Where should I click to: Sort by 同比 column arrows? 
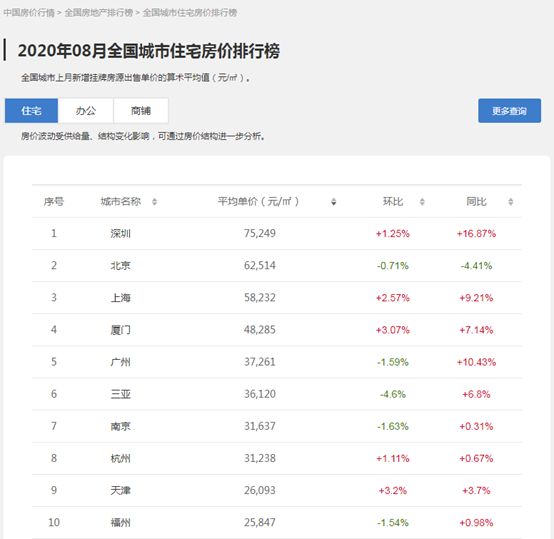point(511,202)
